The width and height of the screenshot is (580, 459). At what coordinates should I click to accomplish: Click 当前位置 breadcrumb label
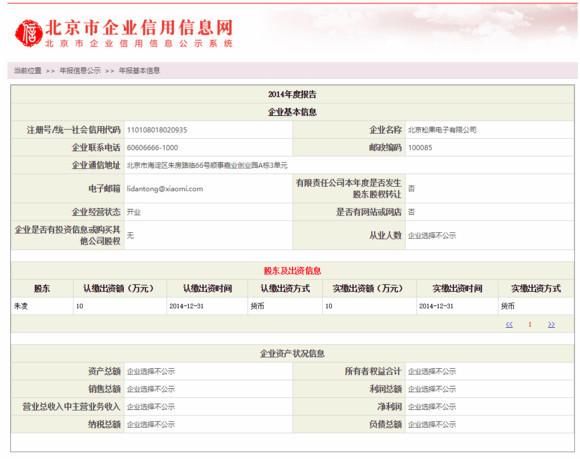[28, 70]
